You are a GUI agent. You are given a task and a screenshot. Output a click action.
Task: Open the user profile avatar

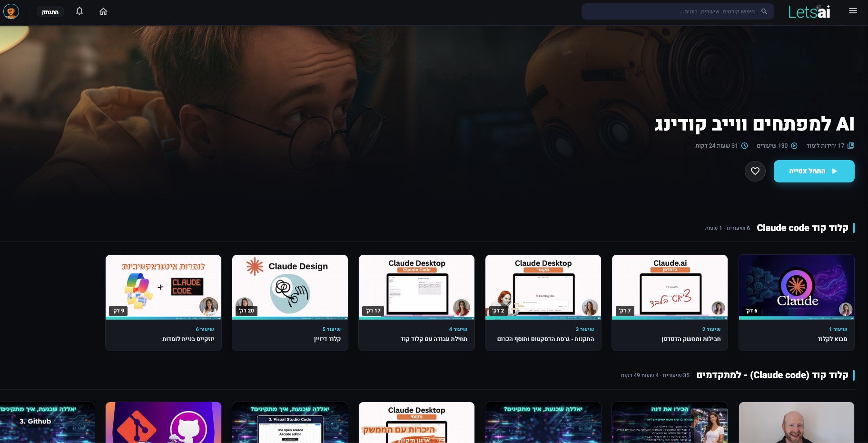11,11
